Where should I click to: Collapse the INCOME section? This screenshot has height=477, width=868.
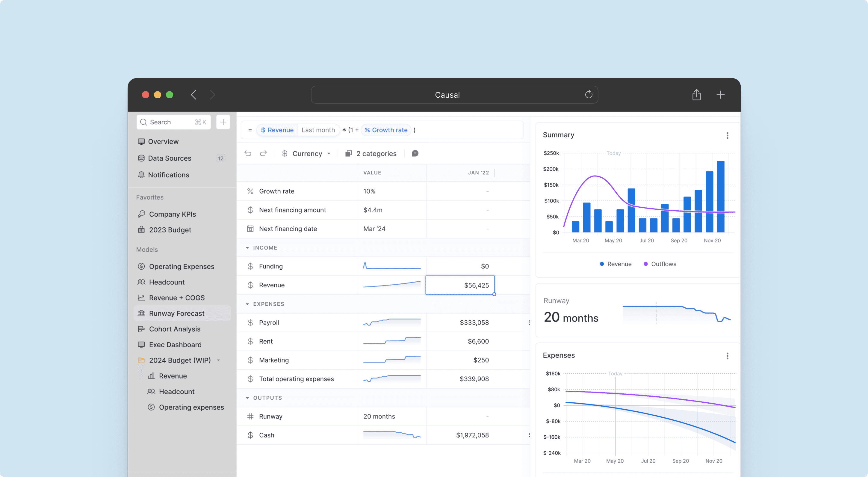(x=247, y=248)
